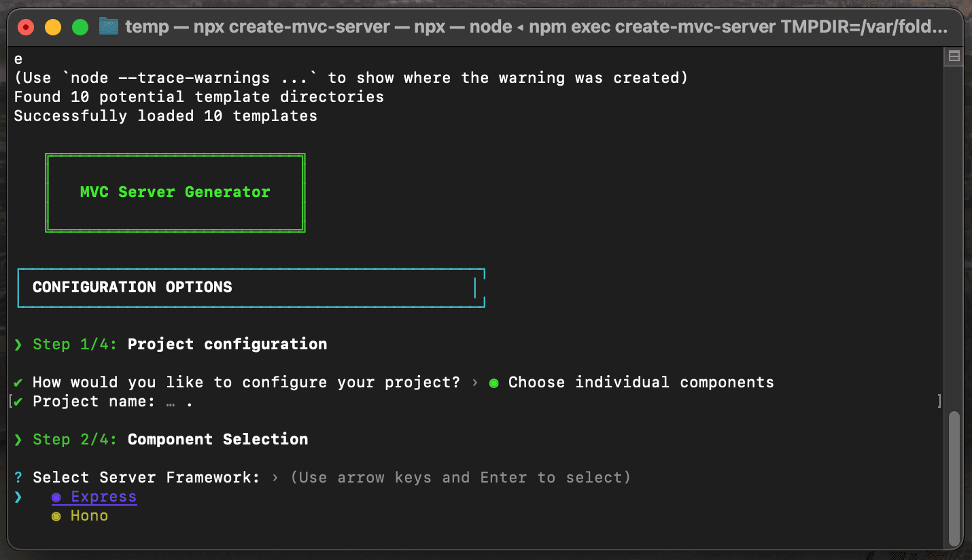Select the Express framework option
This screenshot has width=972, height=560.
pyautogui.click(x=102, y=497)
